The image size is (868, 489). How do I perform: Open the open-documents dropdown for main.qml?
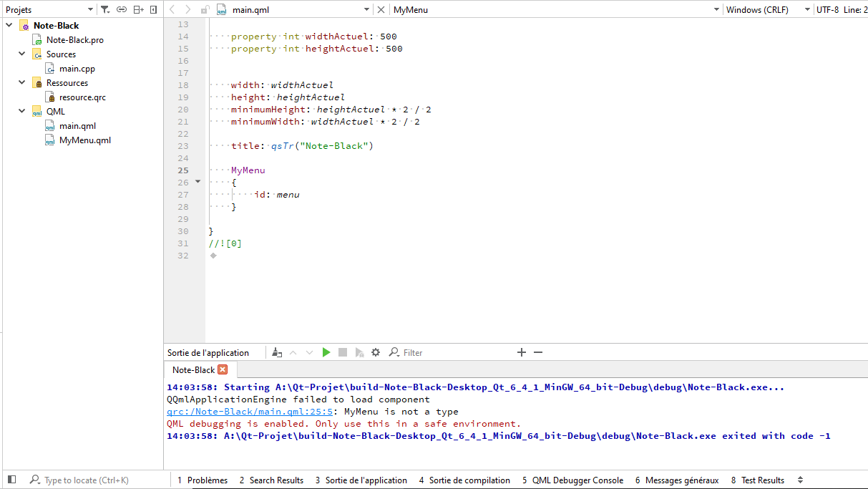click(x=366, y=10)
